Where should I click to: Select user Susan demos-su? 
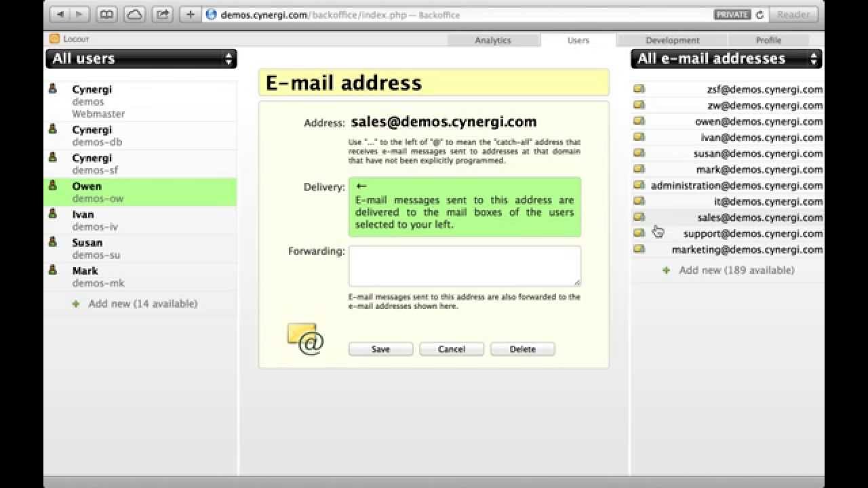click(140, 249)
